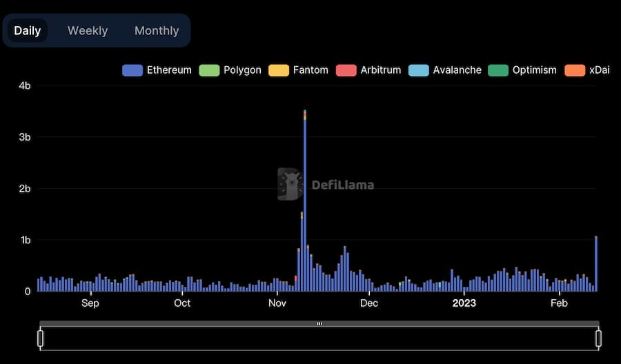The width and height of the screenshot is (621, 364).
Task: Click the DefiLlama watermark logo
Action: tap(290, 184)
